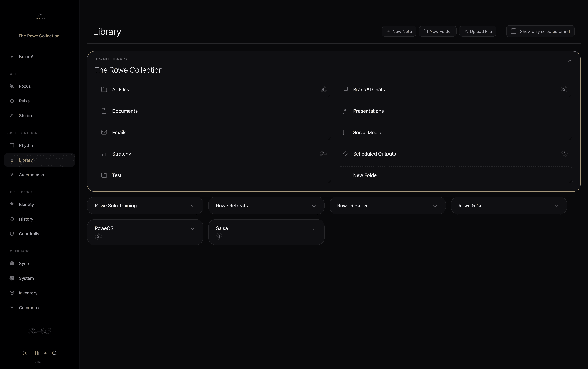The height and width of the screenshot is (369, 588).
Task: Expand the Rowe Retreats folder dropdown
Action: coord(314,206)
